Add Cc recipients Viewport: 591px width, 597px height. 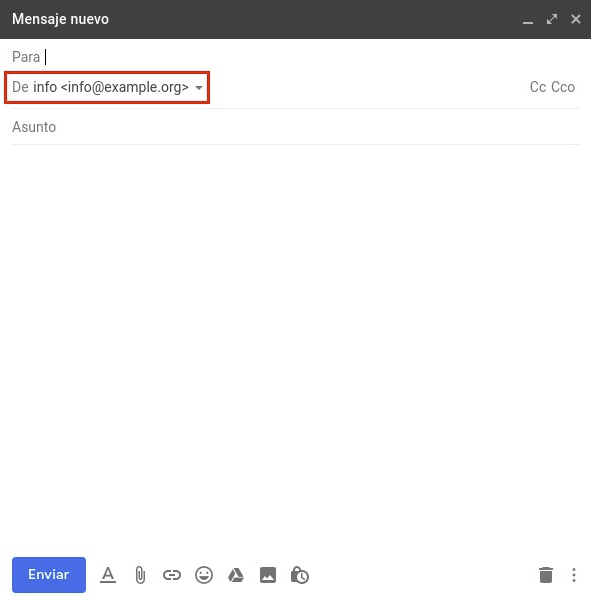click(538, 87)
